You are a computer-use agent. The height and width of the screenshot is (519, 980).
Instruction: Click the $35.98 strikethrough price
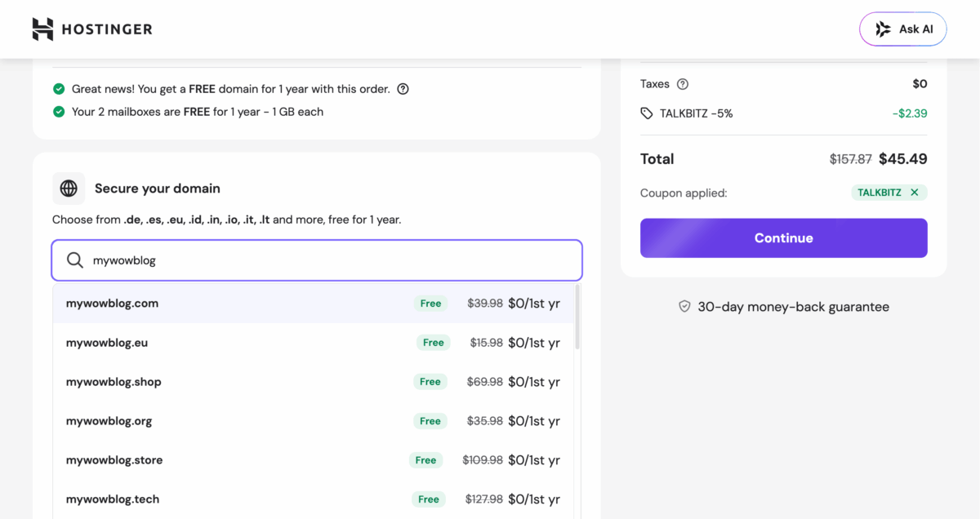pyautogui.click(x=485, y=421)
